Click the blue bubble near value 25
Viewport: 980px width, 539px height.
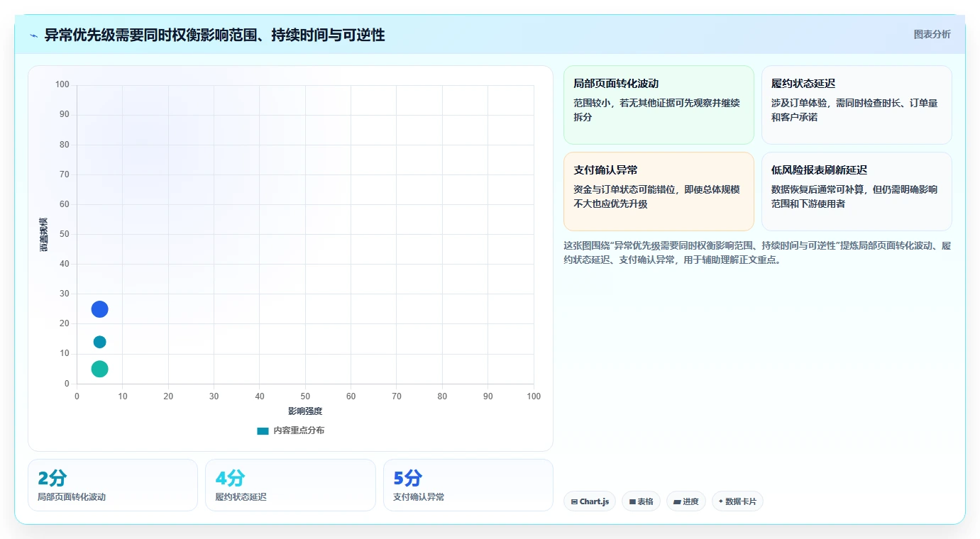(99, 309)
